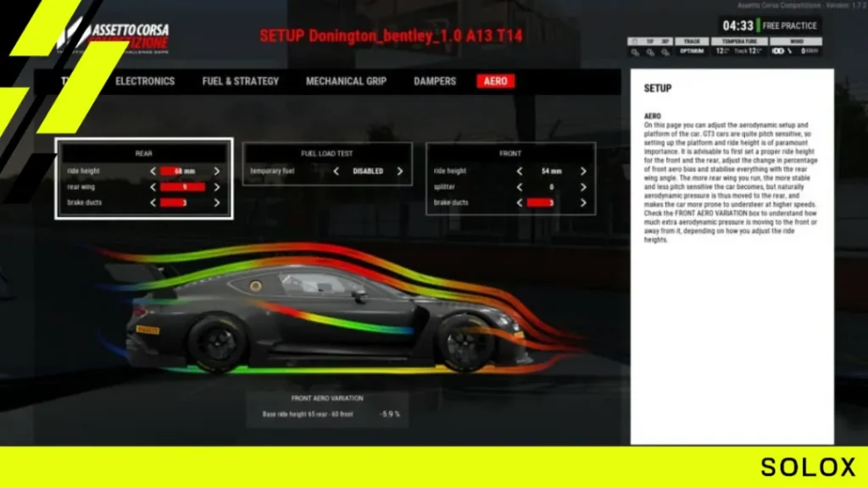868x488 pixels.
Task: Decrease rear ride height with left arrow
Action: tap(153, 171)
